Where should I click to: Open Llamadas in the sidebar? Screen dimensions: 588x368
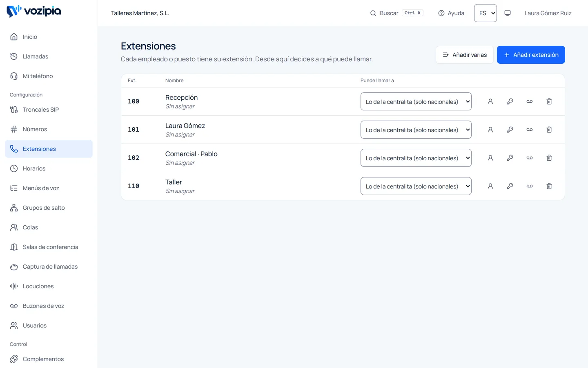pyautogui.click(x=49, y=56)
